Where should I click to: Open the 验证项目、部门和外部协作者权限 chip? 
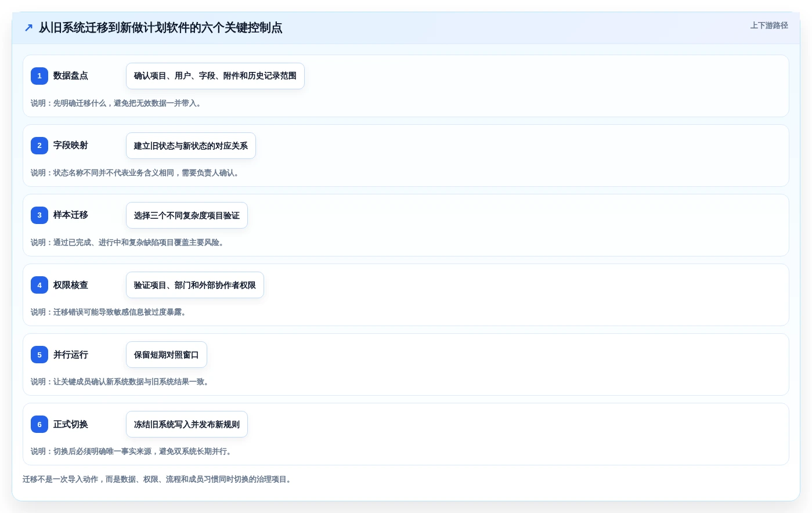[x=195, y=285]
